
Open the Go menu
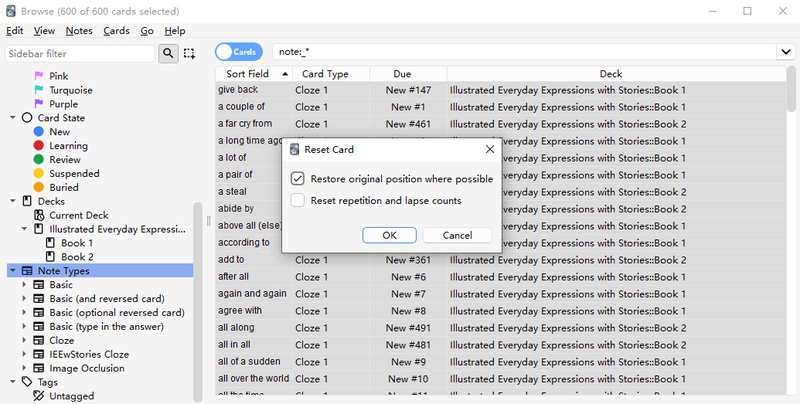tap(147, 31)
